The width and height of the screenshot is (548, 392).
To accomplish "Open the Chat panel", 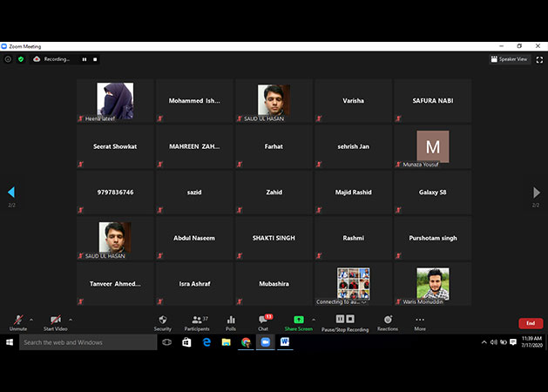I will [x=262, y=321].
